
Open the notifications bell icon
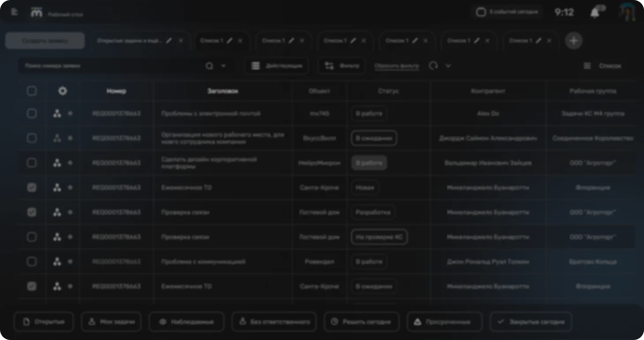point(595,13)
